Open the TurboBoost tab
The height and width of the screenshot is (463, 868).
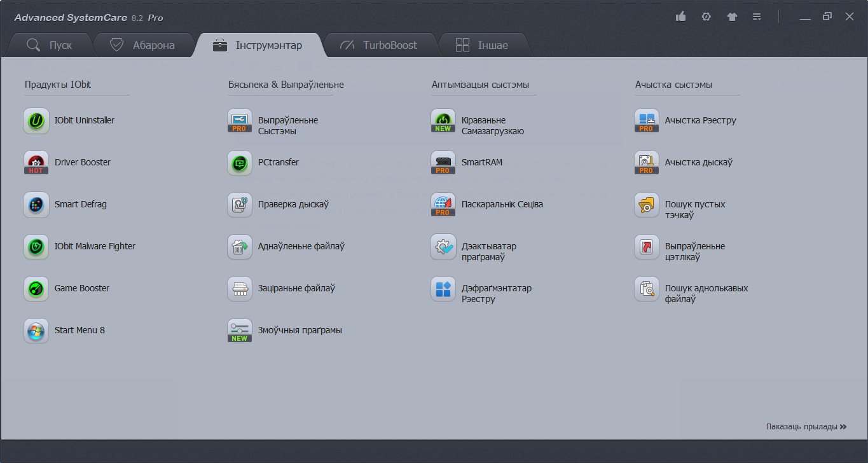pos(380,45)
